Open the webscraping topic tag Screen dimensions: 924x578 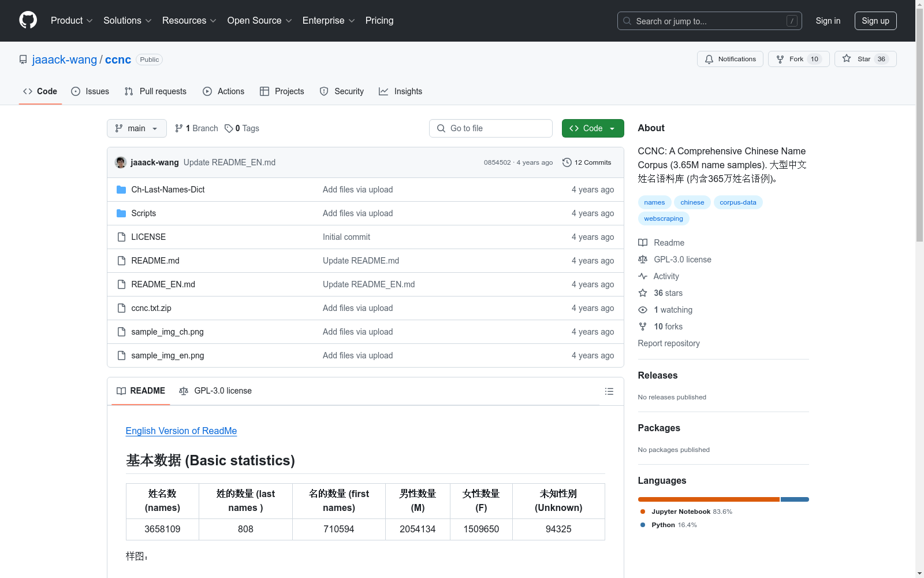[x=664, y=218]
